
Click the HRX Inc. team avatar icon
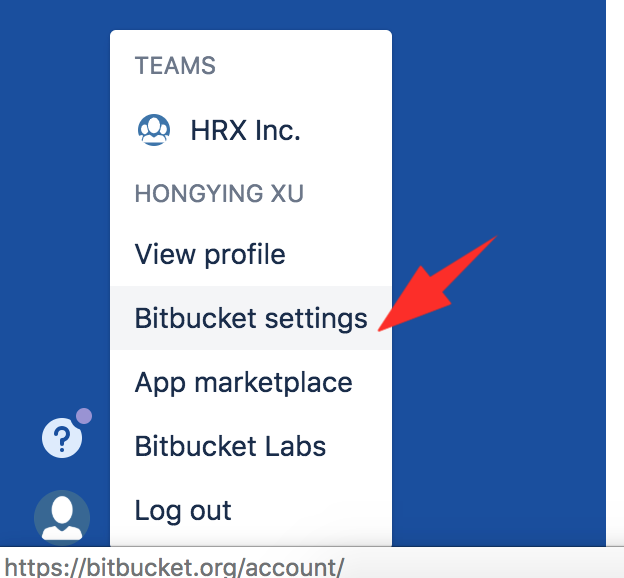[154, 130]
